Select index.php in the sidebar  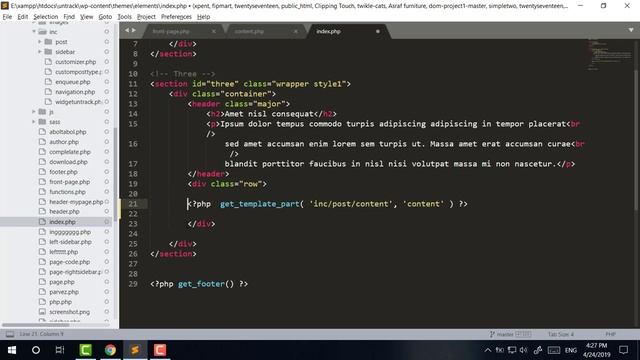click(62, 222)
